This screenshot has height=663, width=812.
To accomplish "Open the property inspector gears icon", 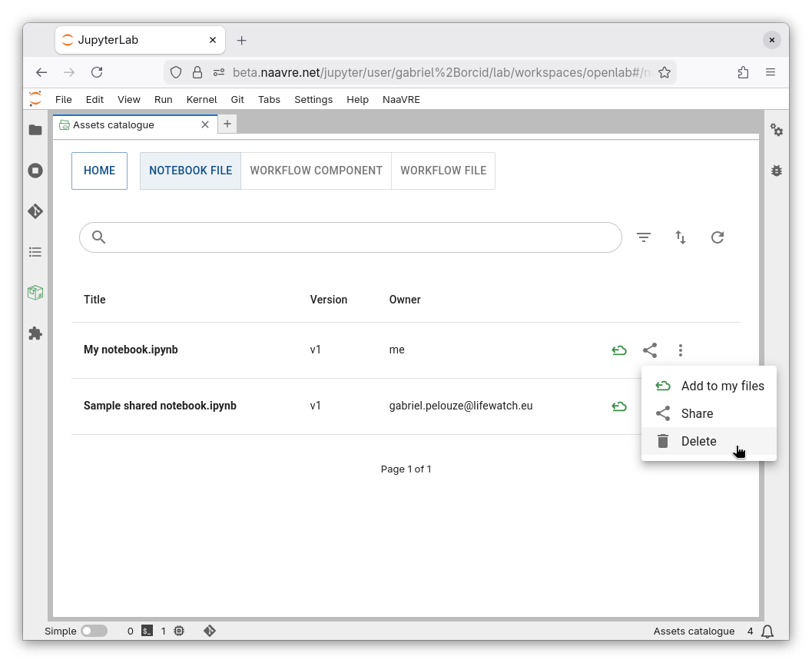I will point(777,131).
